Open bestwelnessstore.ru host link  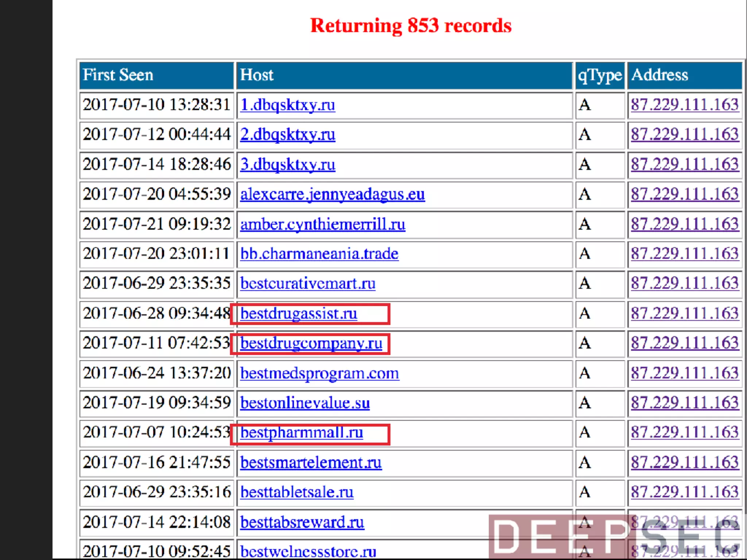(308, 551)
